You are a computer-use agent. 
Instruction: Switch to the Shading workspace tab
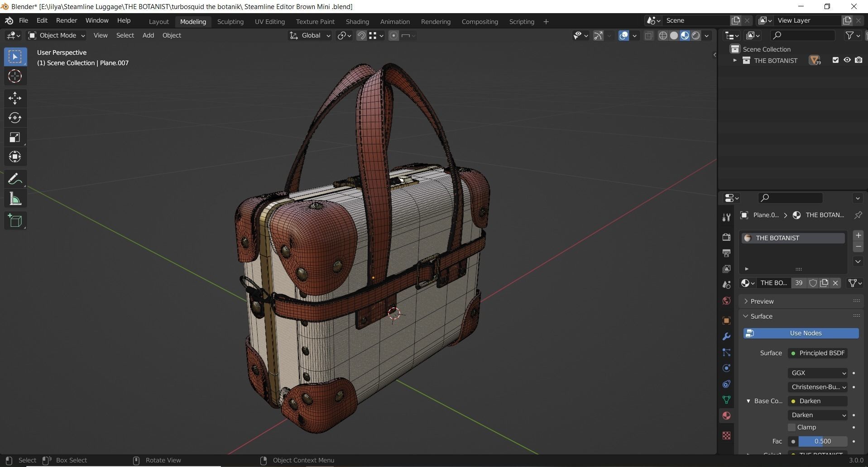(x=357, y=22)
